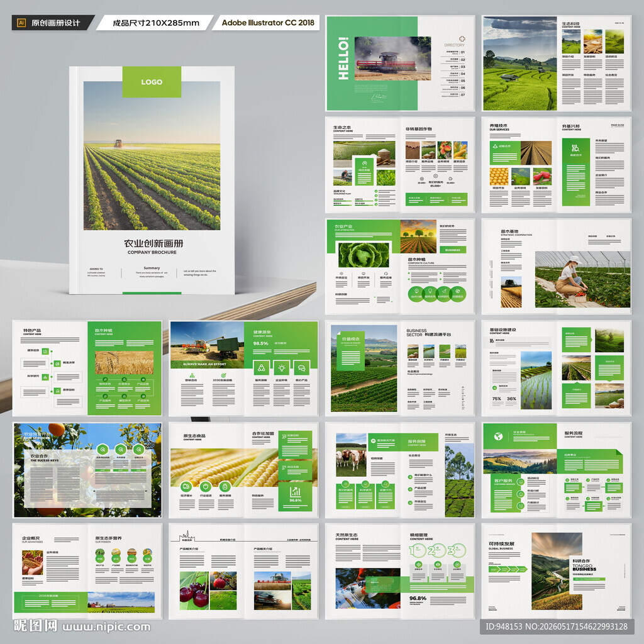Click the 苗木基地 heading
644x644 pixels.
pyautogui.click(x=509, y=231)
